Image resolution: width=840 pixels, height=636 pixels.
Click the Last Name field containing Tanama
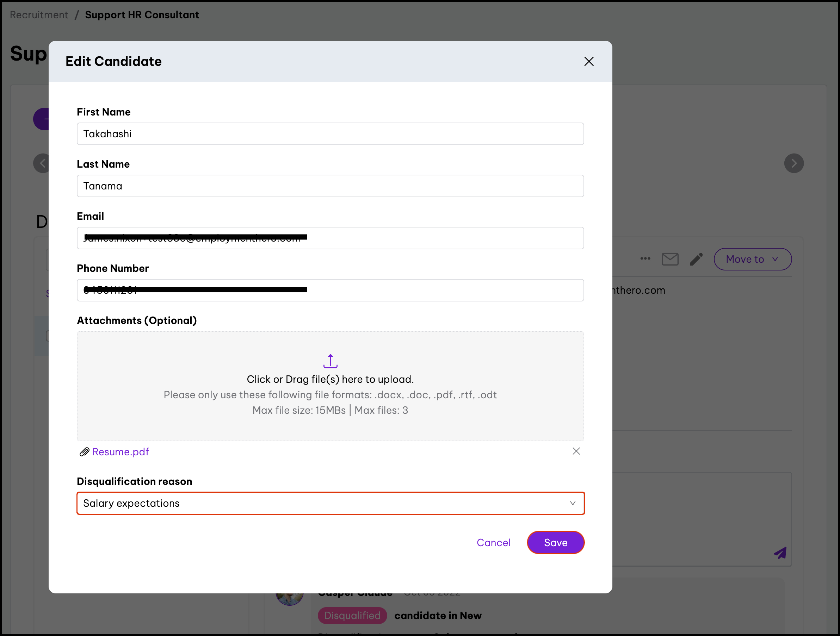[x=330, y=186]
